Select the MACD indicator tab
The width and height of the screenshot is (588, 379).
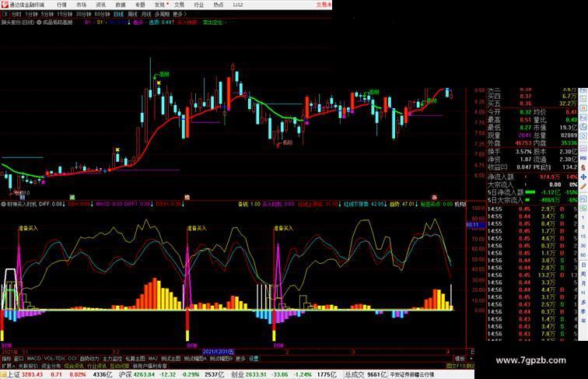pos(33,359)
